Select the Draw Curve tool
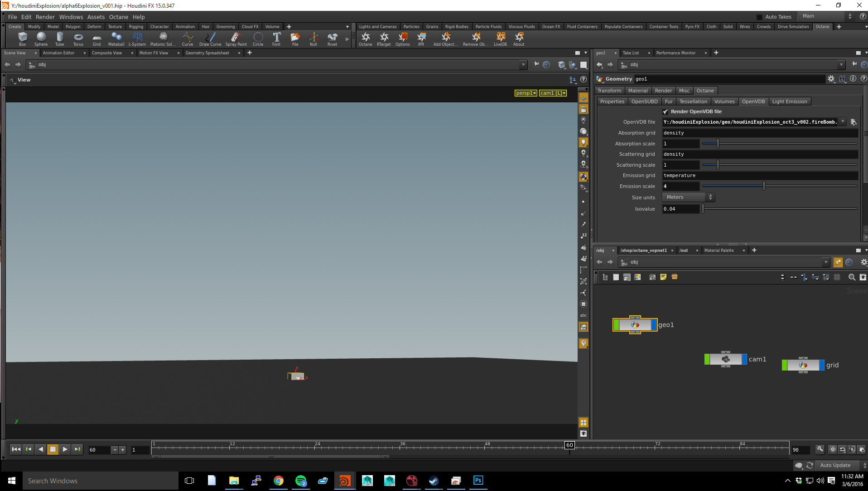Screen dimensions: 868x491 tap(210, 39)
